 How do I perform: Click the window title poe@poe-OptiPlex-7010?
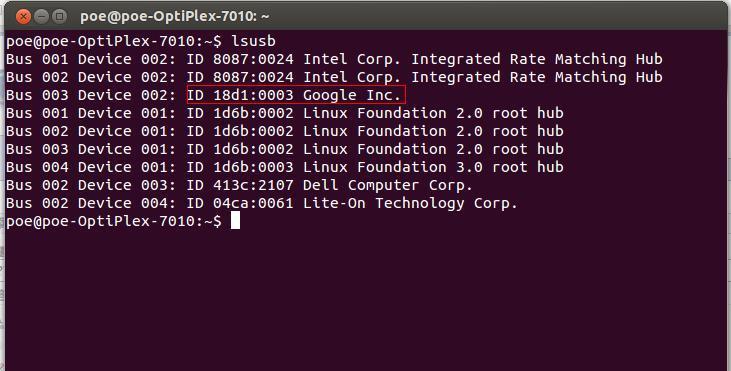pos(175,17)
